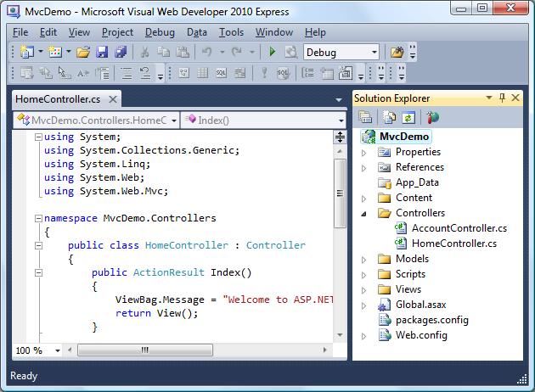
Task: Expand the Views folder in tree
Action: (x=363, y=289)
